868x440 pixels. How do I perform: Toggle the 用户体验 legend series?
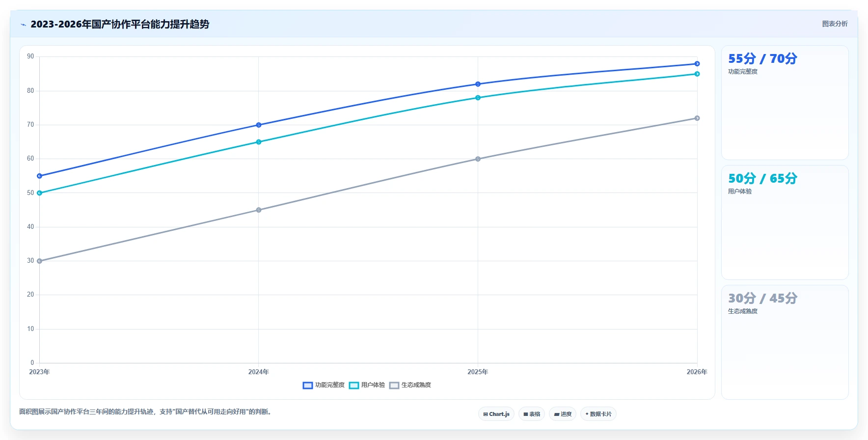click(x=367, y=385)
